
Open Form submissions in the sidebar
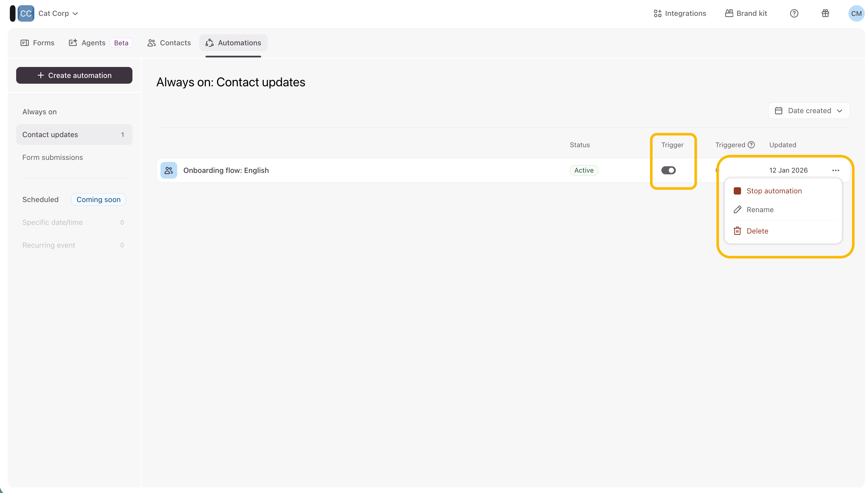(x=53, y=157)
